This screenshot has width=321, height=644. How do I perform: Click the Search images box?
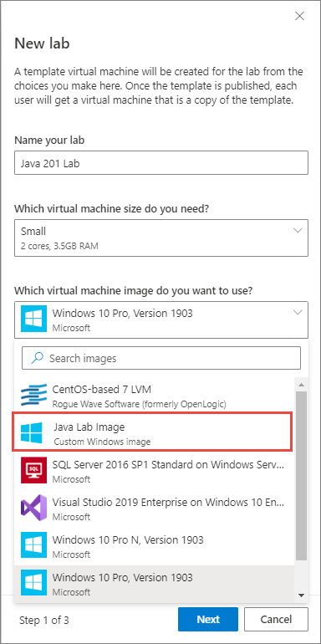[x=160, y=358]
